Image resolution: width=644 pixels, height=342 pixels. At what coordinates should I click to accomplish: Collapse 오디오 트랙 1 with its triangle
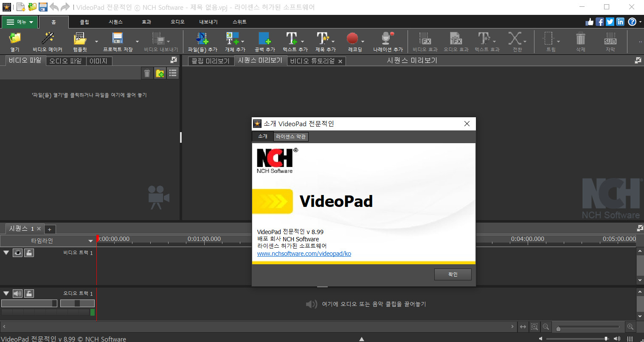pos(6,293)
